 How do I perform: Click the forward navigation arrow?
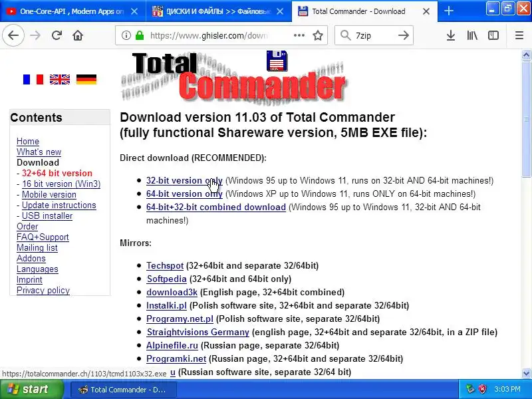(x=35, y=35)
